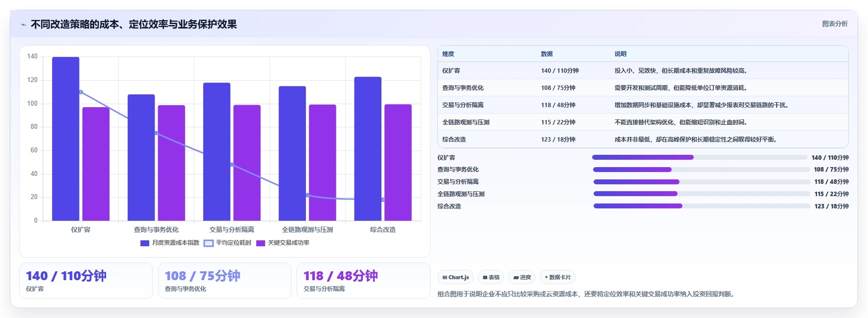Open the 140 / 110分钟 仅扩容 data card
The image size is (868, 318).
coord(86,281)
